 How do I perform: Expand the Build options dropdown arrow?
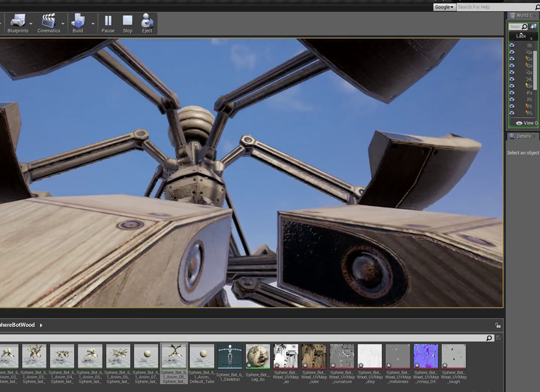(x=93, y=24)
